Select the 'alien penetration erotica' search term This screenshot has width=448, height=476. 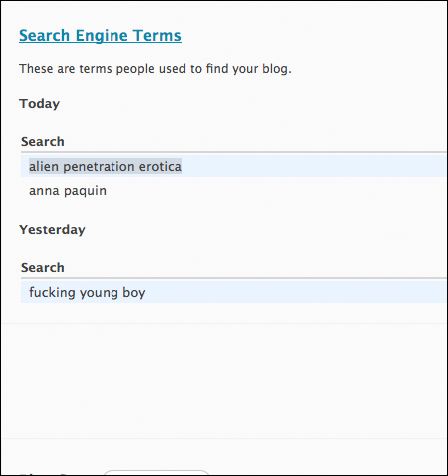click(x=106, y=166)
